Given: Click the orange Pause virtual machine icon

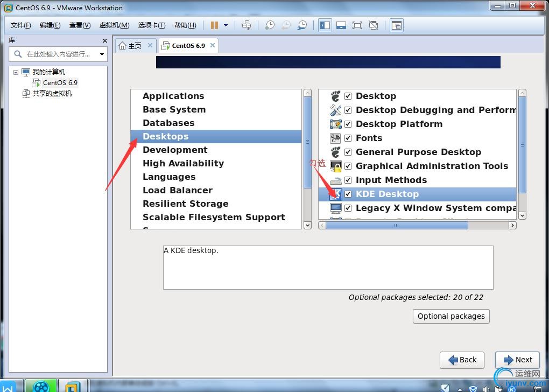Looking at the screenshot, I should pos(214,25).
